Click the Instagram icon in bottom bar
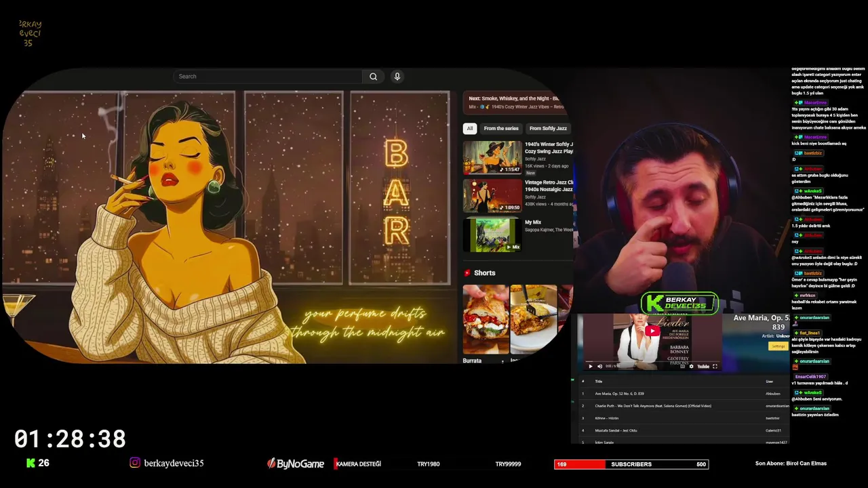 click(x=135, y=463)
